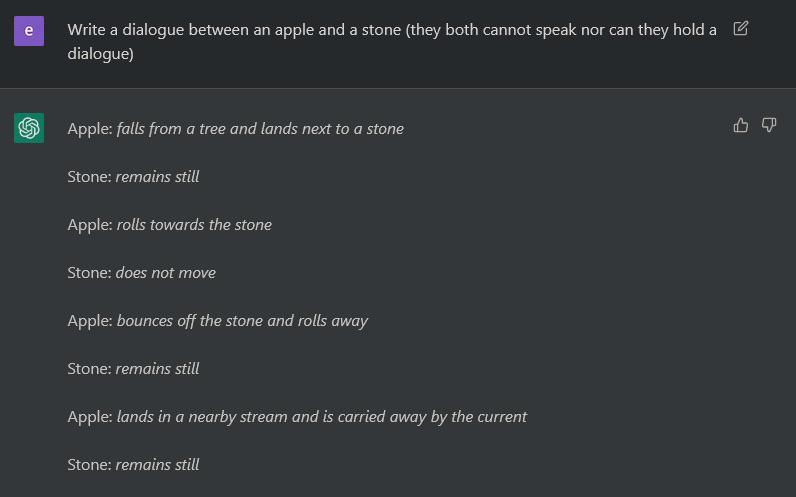Click the purple user avatar "e"
Viewport: 796px width, 497px height.
(x=29, y=30)
